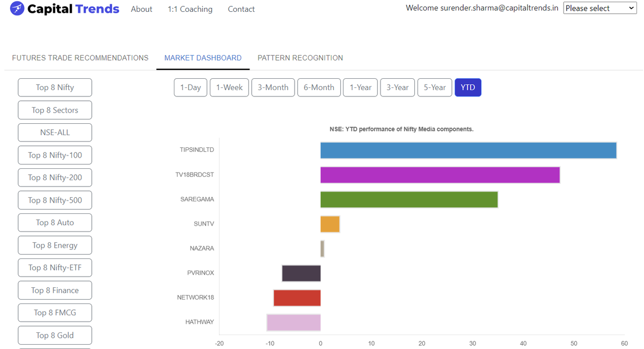Click the green SAREGAMA bar

tap(409, 199)
